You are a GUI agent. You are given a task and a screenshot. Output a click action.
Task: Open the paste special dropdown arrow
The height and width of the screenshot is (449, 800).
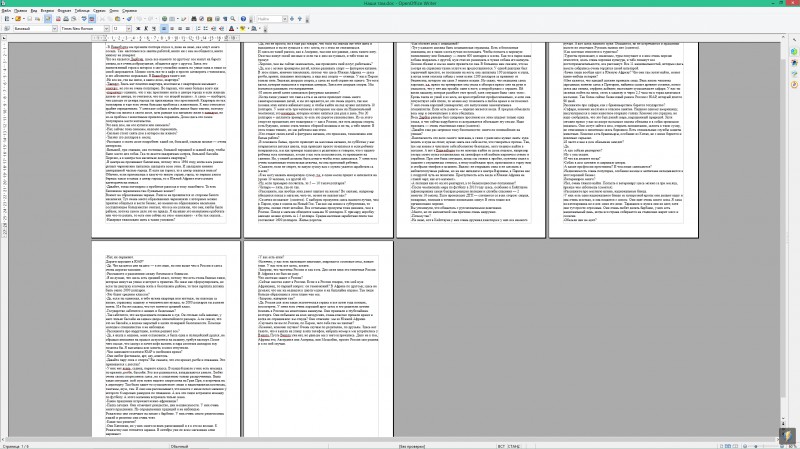[x=123, y=19]
